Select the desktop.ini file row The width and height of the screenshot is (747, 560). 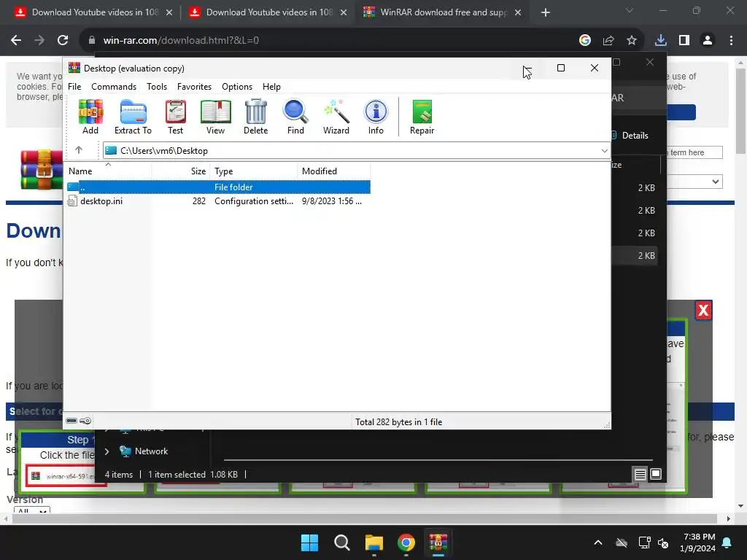217,201
